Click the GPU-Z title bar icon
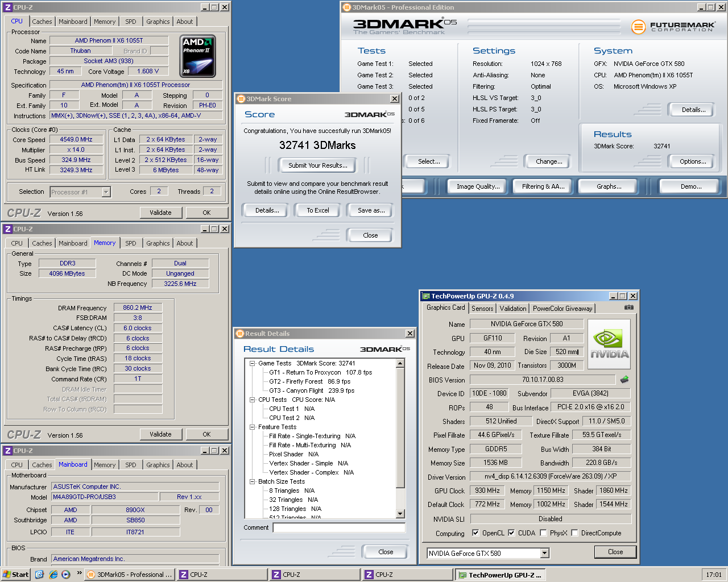 (425, 296)
